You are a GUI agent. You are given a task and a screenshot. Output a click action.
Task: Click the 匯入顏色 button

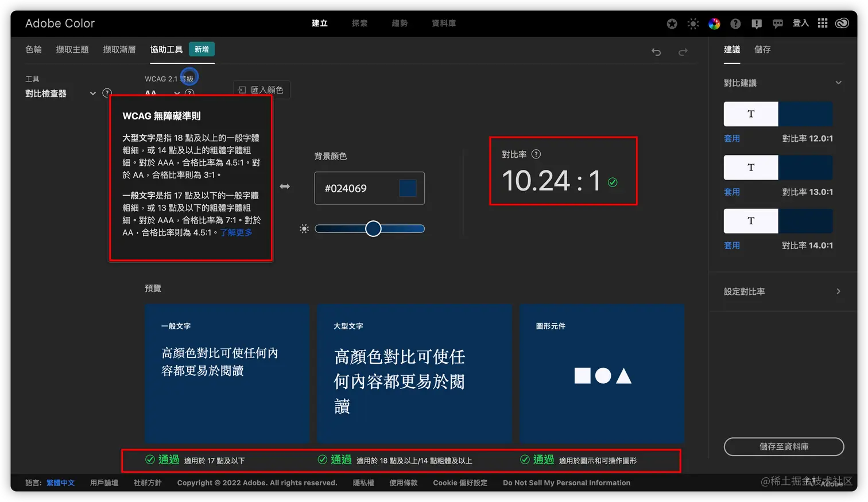coord(262,90)
